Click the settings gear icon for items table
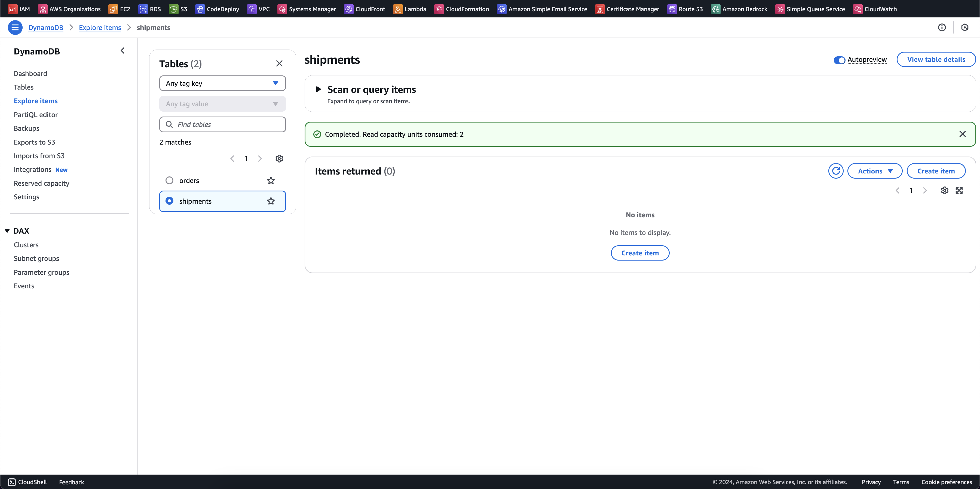The width and height of the screenshot is (980, 489). click(944, 191)
